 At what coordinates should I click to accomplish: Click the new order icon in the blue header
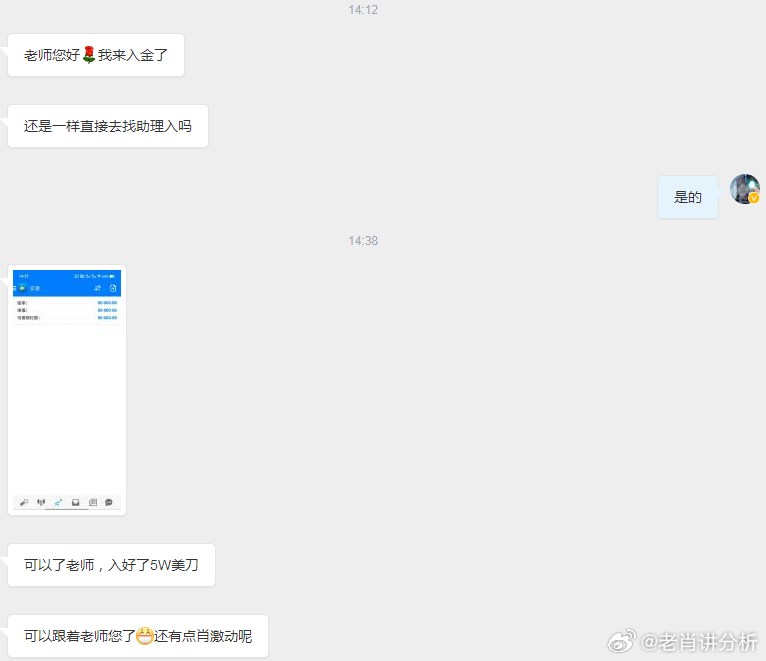(x=113, y=288)
